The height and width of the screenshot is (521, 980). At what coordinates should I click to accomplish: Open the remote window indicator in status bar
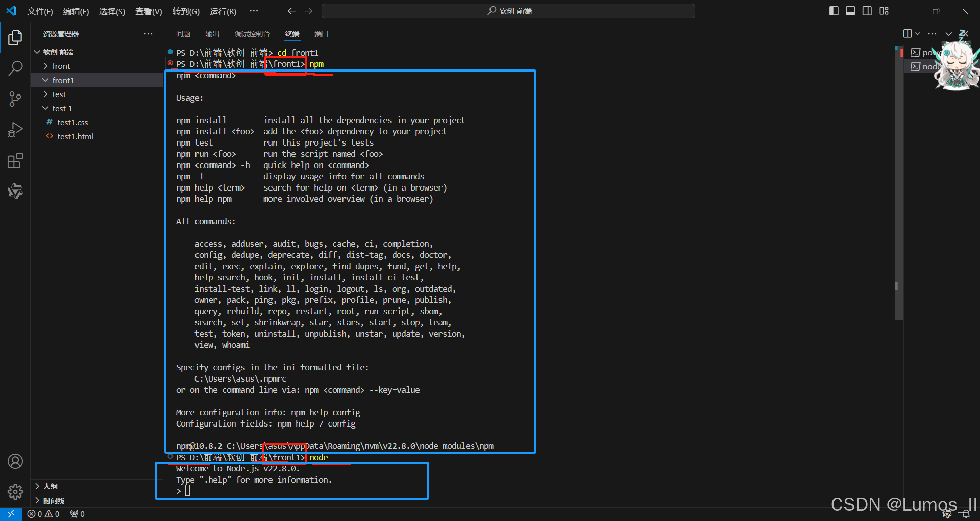coord(11,514)
